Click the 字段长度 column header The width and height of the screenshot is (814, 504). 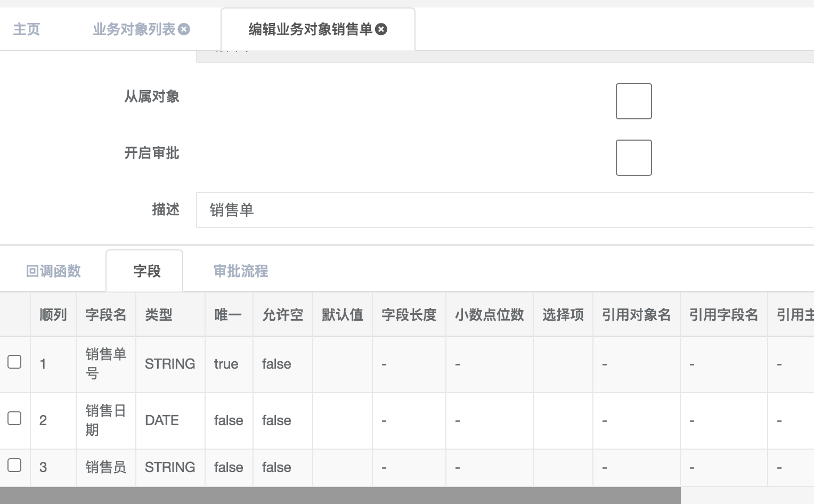pyautogui.click(x=409, y=315)
